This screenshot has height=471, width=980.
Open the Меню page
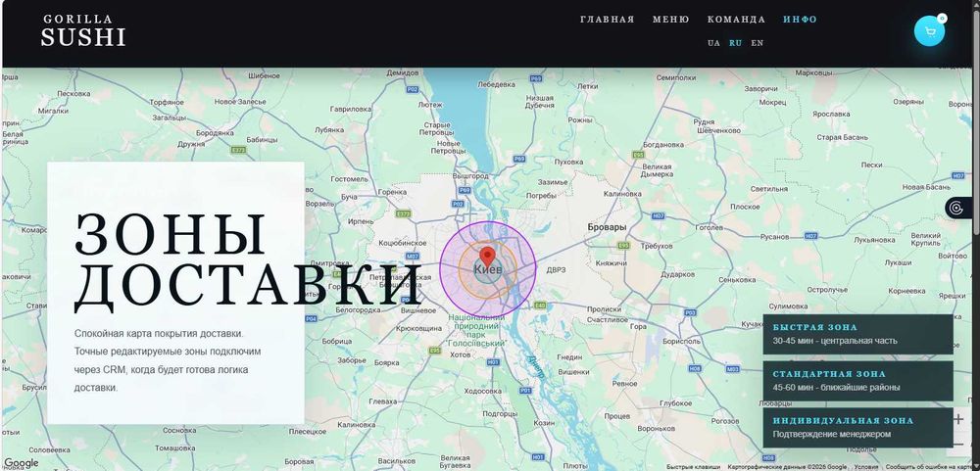[670, 20]
